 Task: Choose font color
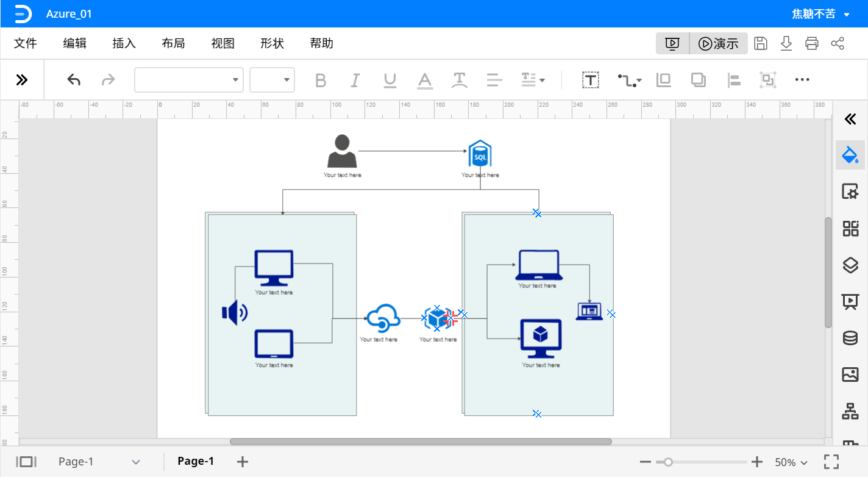click(425, 80)
